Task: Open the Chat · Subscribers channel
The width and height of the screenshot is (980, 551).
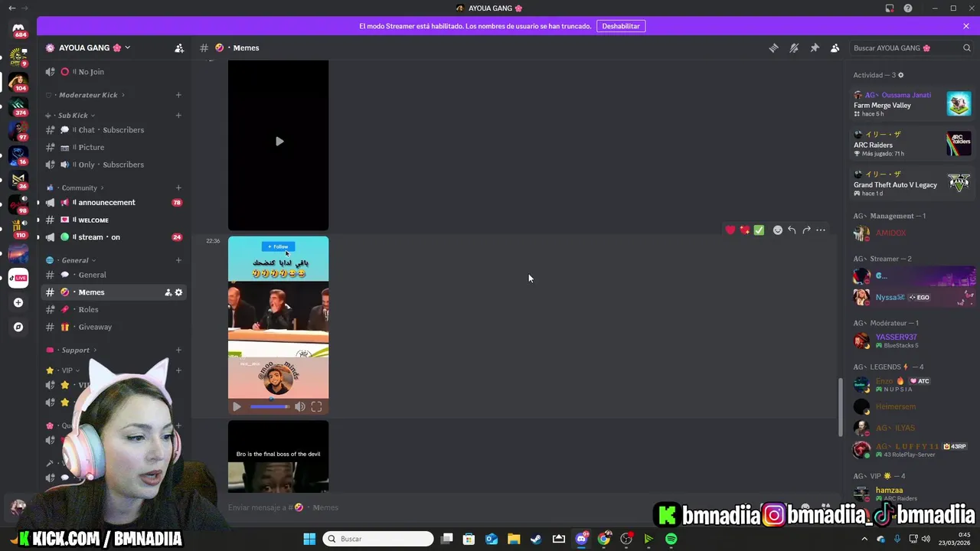Action: click(113, 130)
